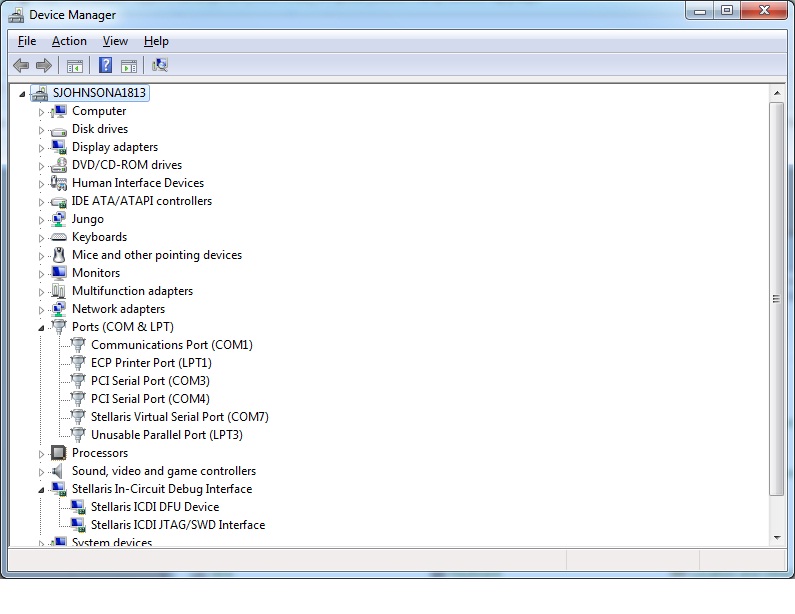Click the Disk drives category icon
This screenshot has width=795, height=614.
point(58,130)
